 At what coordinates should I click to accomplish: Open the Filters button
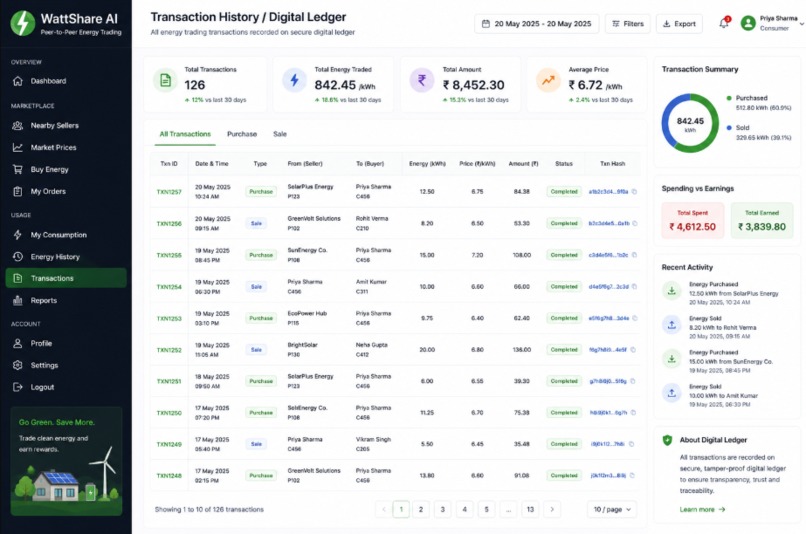tap(628, 24)
